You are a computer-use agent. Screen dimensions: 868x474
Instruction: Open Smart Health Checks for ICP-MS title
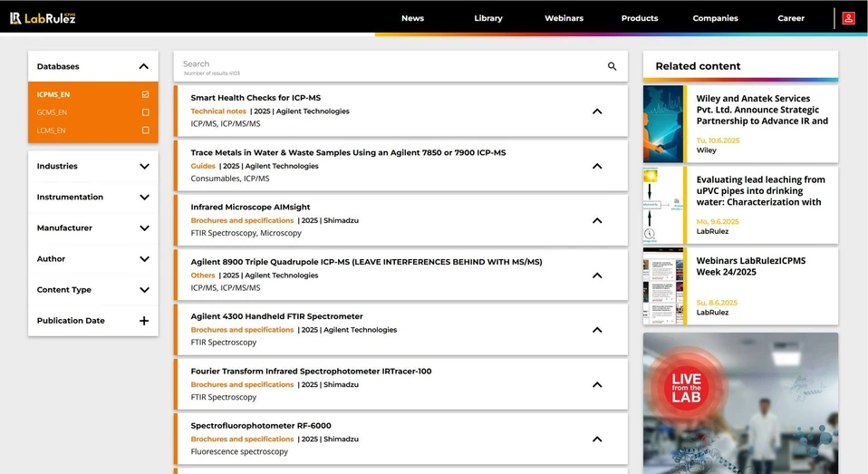pos(256,98)
